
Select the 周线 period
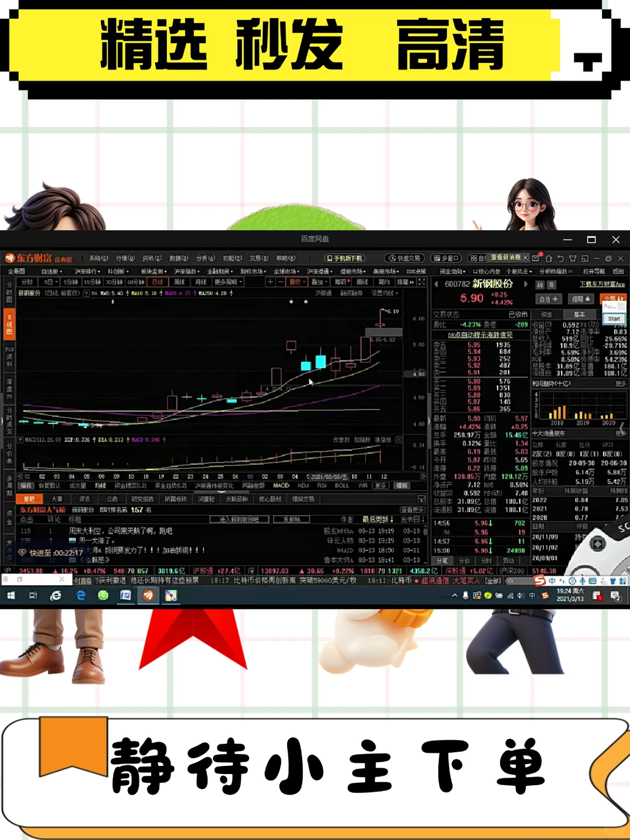pos(180,282)
